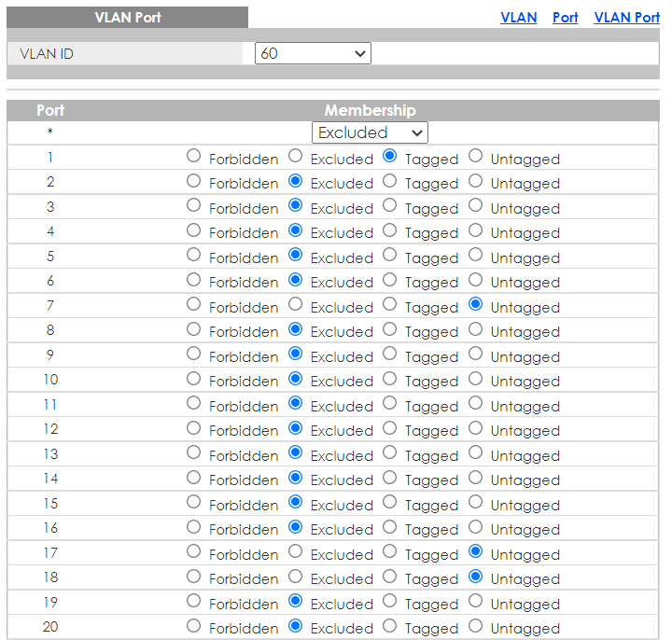Mark port 12 as Forbidden

click(194, 428)
